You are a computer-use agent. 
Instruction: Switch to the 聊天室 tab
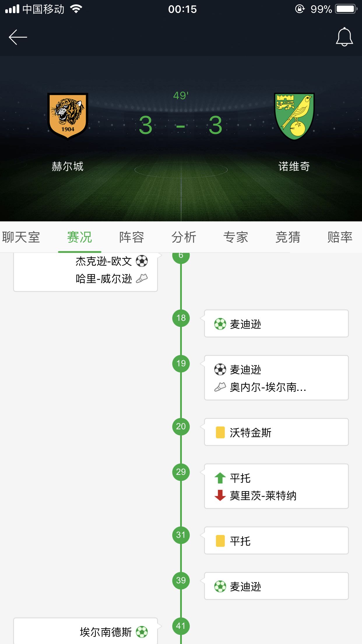[x=21, y=237]
